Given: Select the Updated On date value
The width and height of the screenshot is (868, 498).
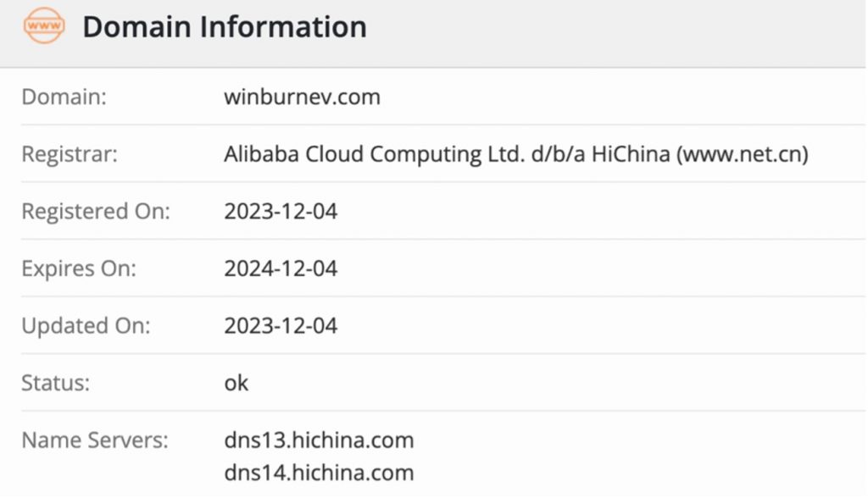Looking at the screenshot, I should point(281,326).
